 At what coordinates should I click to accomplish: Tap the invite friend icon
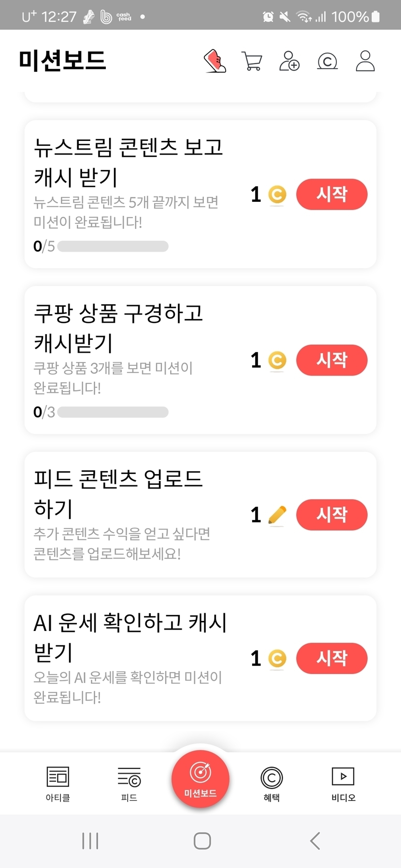[289, 61]
